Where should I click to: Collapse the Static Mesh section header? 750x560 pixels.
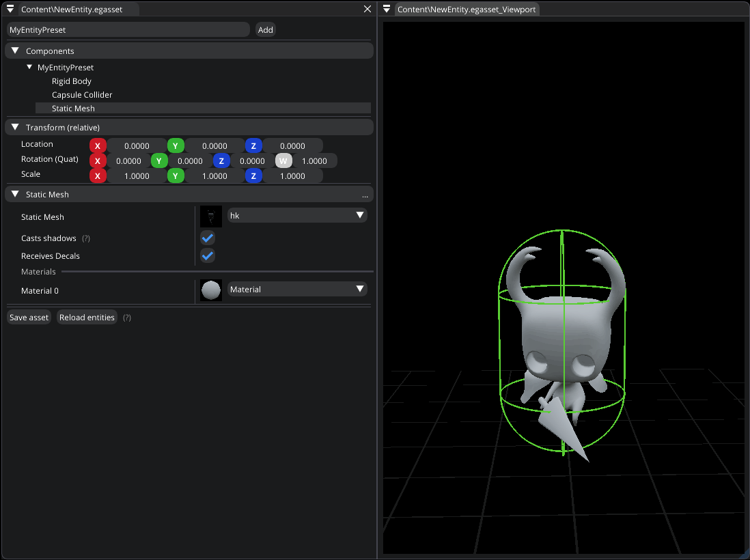click(15, 194)
